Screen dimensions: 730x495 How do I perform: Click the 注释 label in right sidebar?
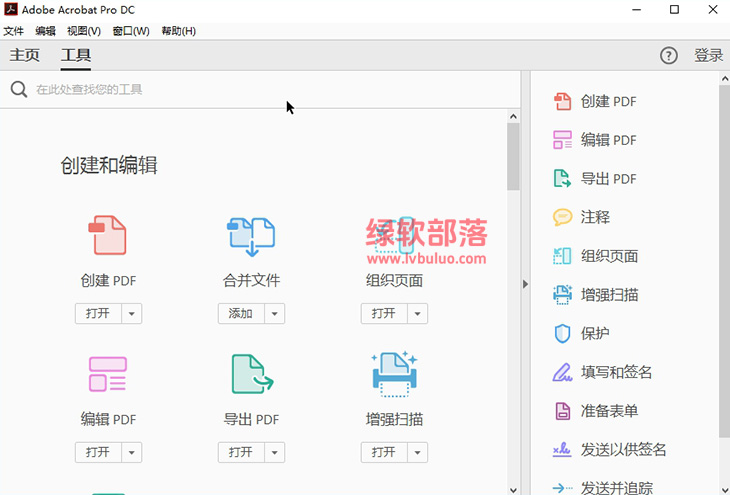click(595, 217)
